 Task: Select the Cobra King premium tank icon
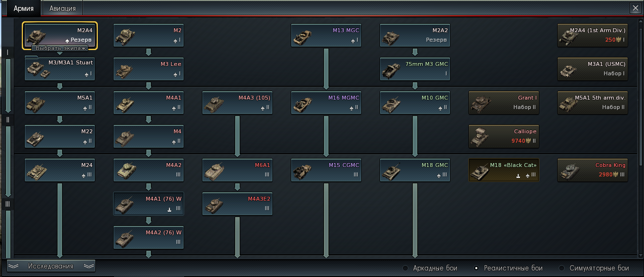592,170
